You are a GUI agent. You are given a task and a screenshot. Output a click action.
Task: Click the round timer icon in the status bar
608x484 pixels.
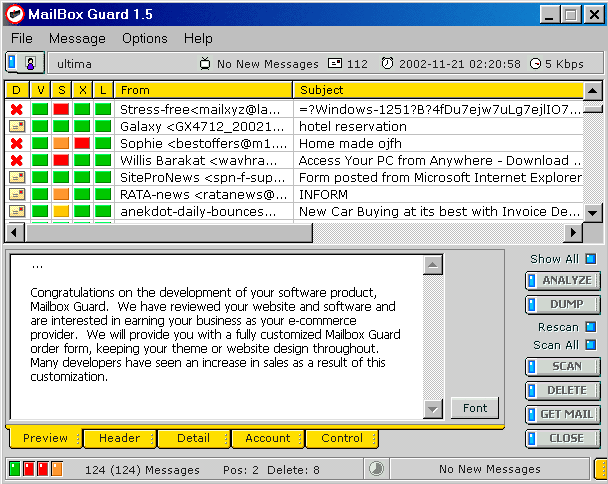click(376, 468)
